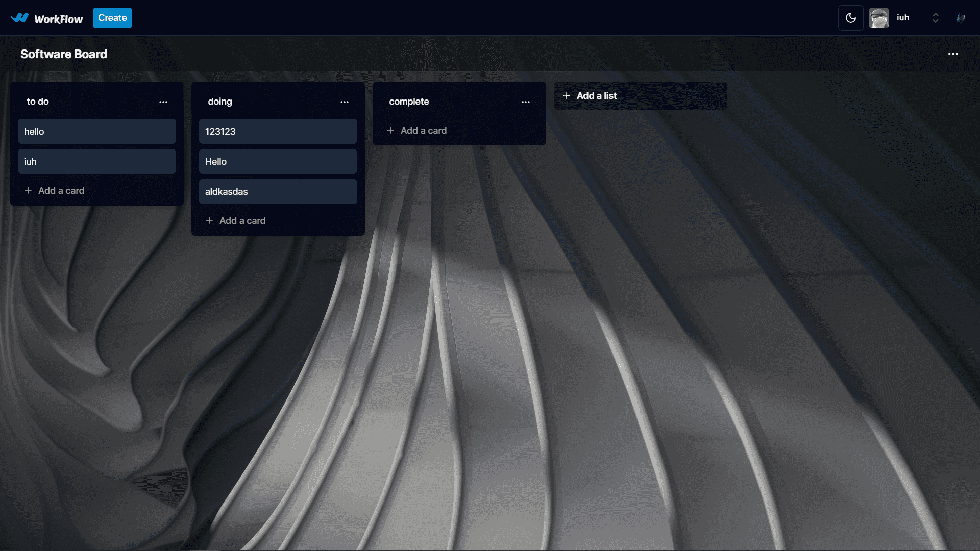Click the user profile avatar icon
This screenshot has height=551, width=980.
coord(880,18)
